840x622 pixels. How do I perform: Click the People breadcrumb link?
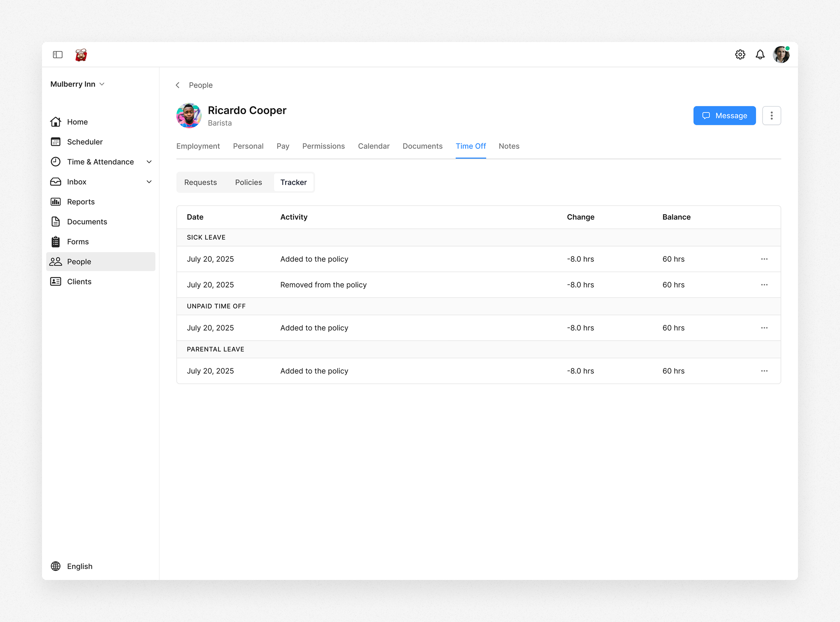tap(201, 85)
